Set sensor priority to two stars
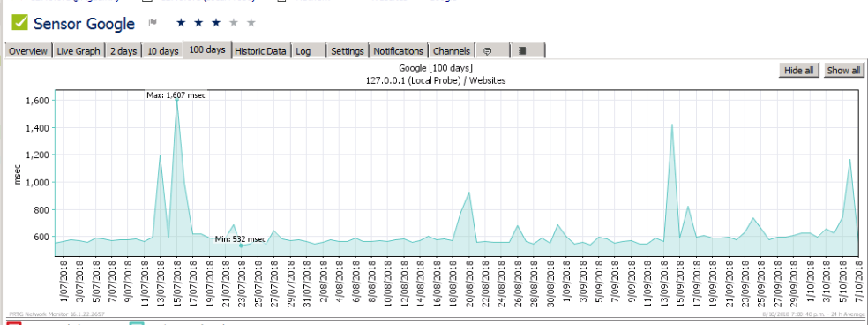Viewport: 868px width, 325px height. click(x=198, y=23)
